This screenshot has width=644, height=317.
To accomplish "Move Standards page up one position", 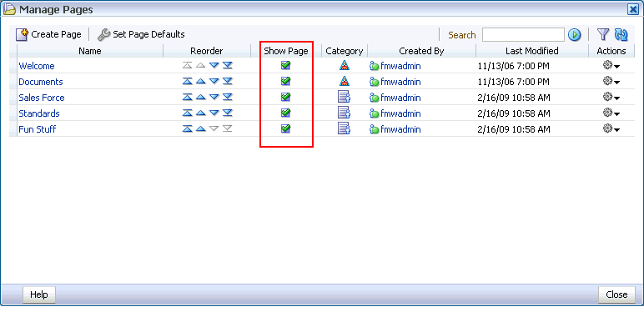I will click(x=200, y=113).
